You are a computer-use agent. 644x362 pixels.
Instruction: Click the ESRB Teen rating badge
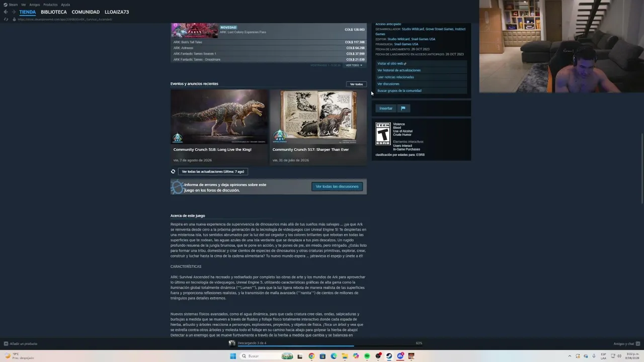(x=383, y=134)
